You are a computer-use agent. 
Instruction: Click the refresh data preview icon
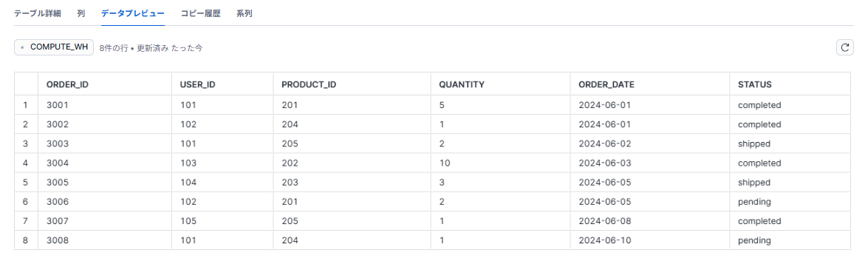point(845,47)
